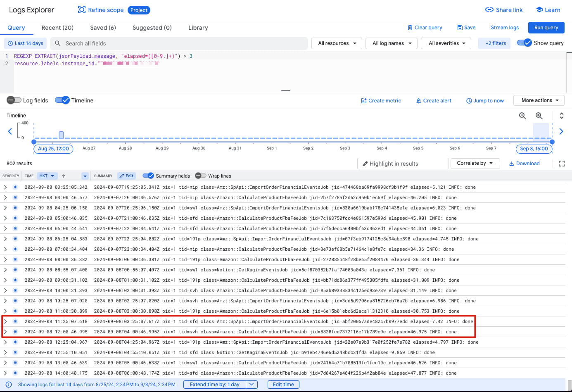Turn off Summary fields toggle
The height and width of the screenshot is (392, 572).
point(148,176)
